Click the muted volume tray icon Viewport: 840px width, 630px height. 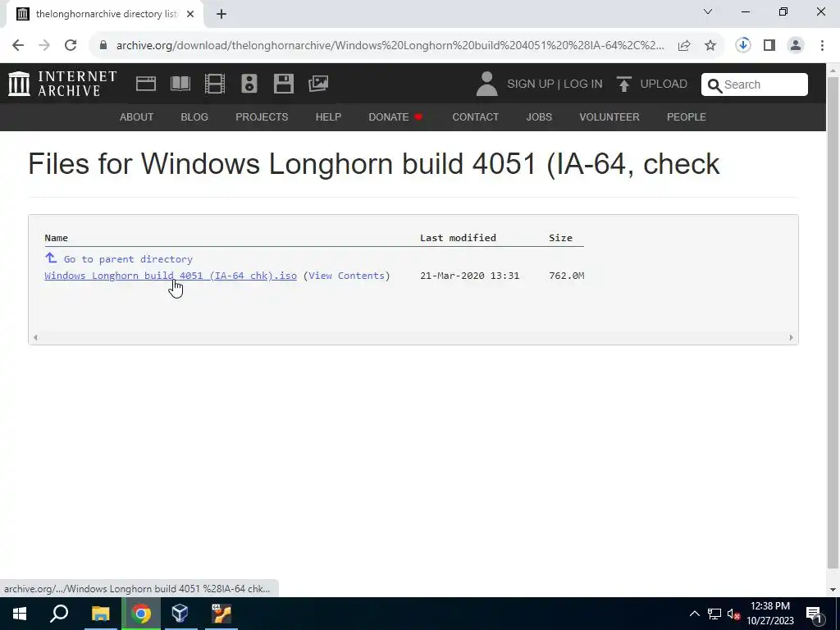(x=733, y=614)
